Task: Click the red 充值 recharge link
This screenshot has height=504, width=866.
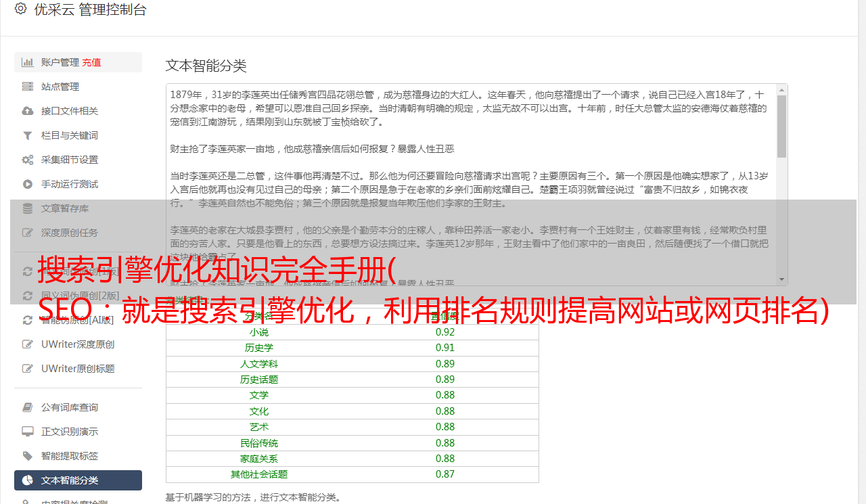Action: click(x=91, y=62)
